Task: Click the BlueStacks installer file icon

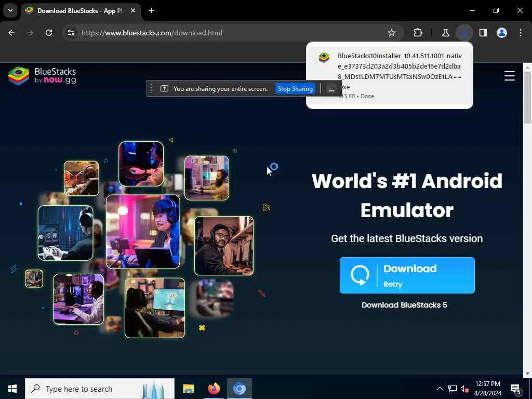Action: (324, 57)
